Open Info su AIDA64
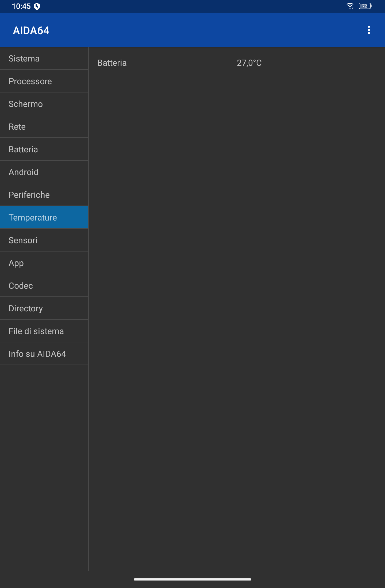The height and width of the screenshot is (588, 385). click(x=44, y=354)
